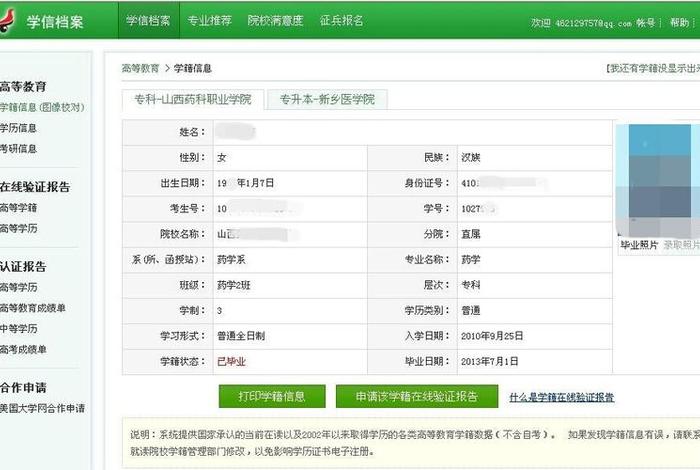This screenshot has height=470, width=700.
Task: Go to 院校满意度 in top menu
Action: [275, 21]
